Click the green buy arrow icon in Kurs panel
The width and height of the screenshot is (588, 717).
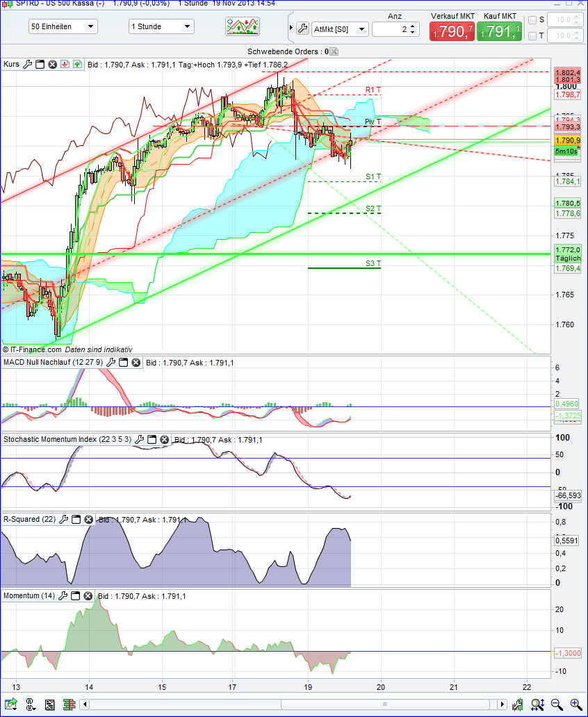click(77, 64)
